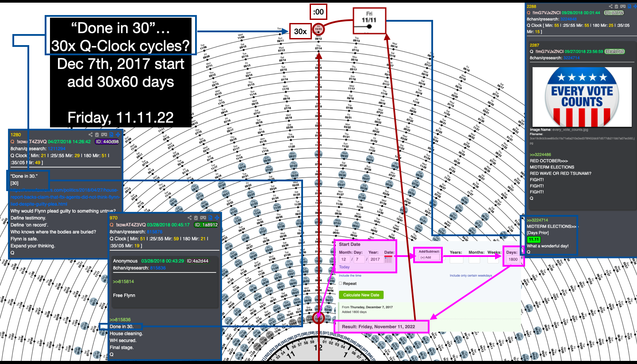
Task: Click the blue document icon on post 1280
Action: point(111,134)
